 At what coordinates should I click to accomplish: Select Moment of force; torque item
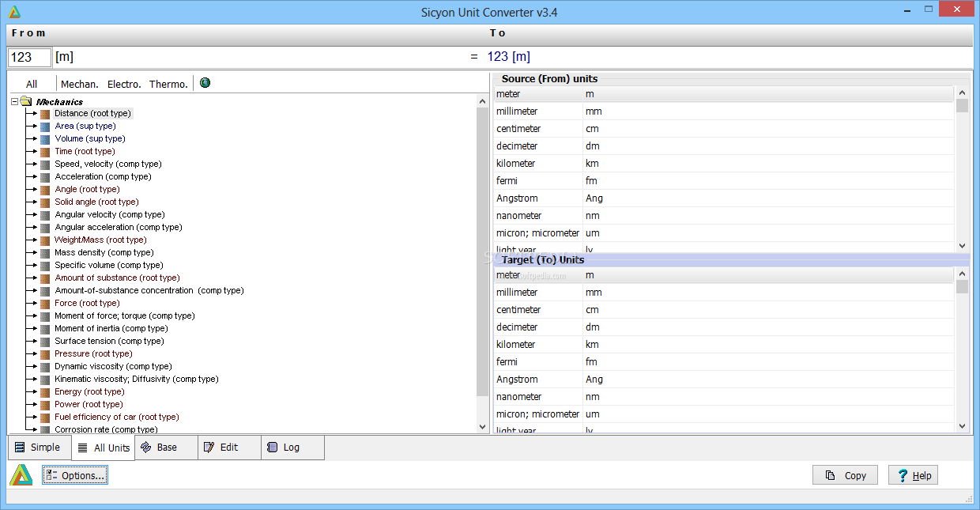124,316
